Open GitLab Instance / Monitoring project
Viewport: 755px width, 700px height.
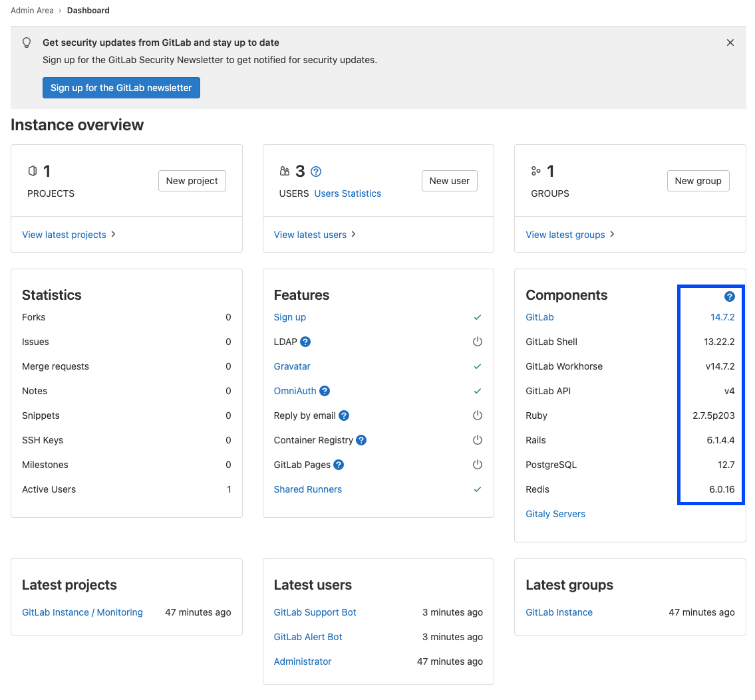[x=82, y=612]
